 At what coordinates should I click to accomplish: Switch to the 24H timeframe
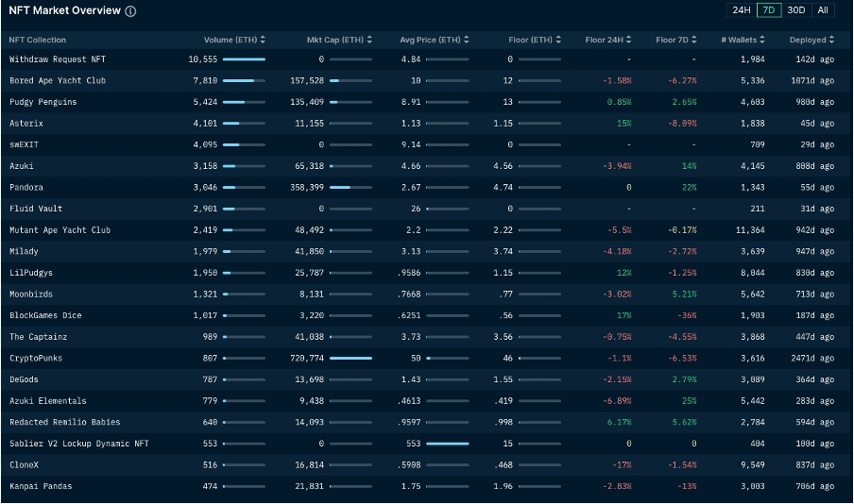pyautogui.click(x=742, y=10)
